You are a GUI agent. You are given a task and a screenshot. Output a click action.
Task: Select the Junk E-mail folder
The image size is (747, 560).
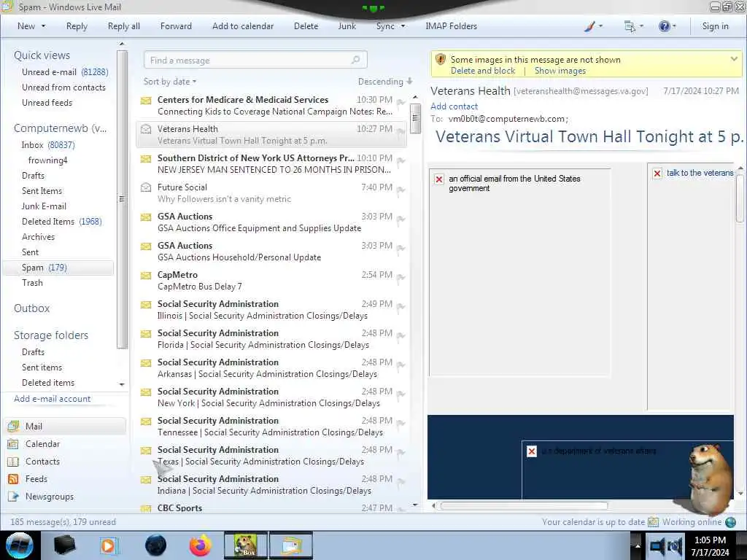point(44,206)
